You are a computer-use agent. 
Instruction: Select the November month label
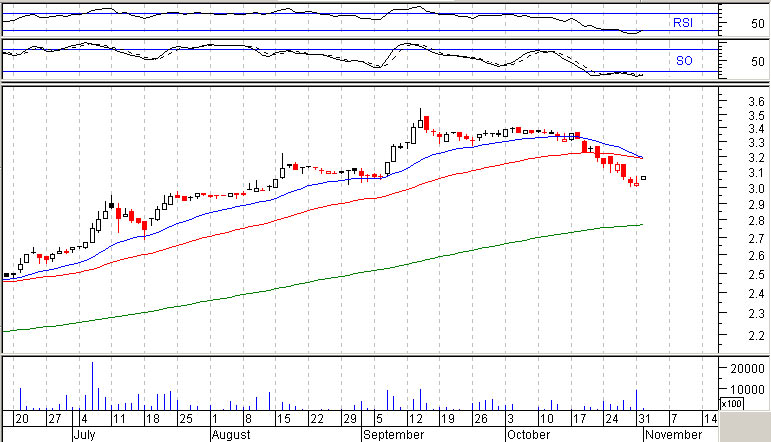click(x=673, y=435)
